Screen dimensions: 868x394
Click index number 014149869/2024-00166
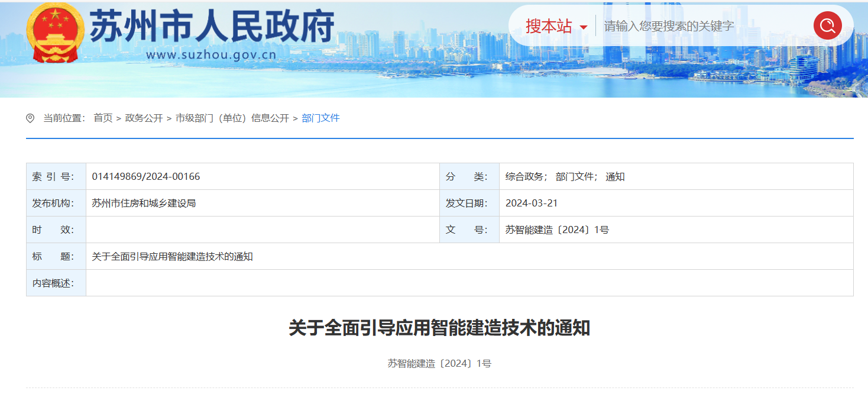[x=146, y=176]
